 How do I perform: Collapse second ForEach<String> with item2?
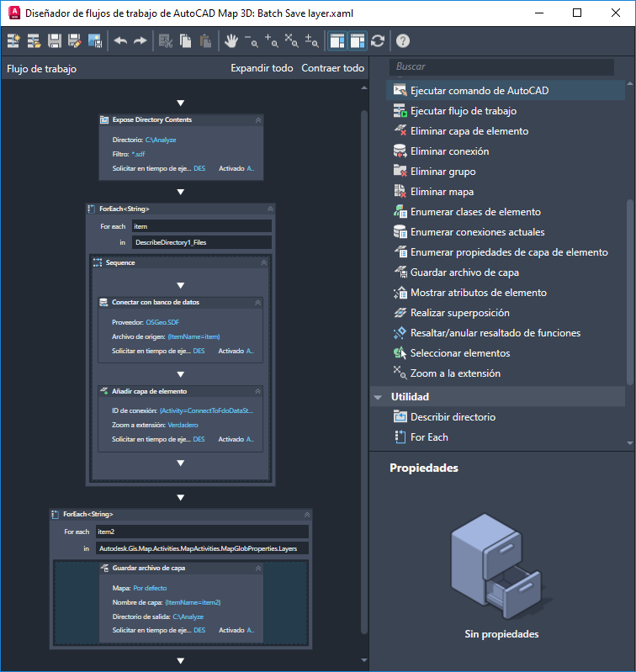tap(307, 514)
